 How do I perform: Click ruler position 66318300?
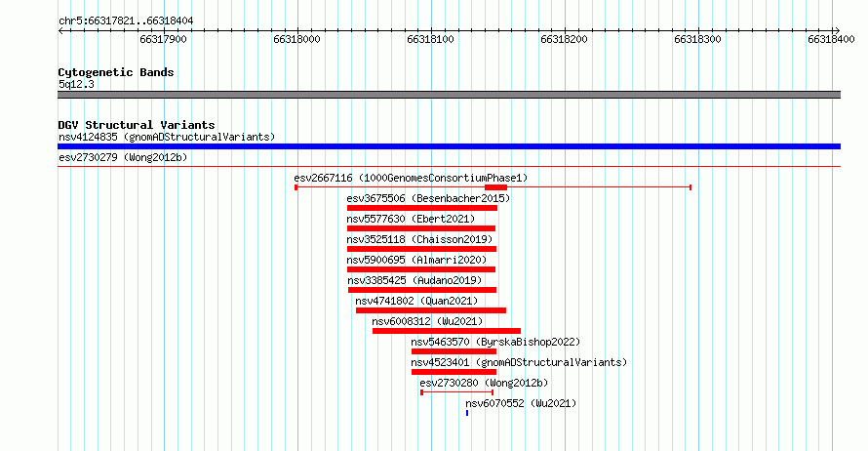coord(697,39)
